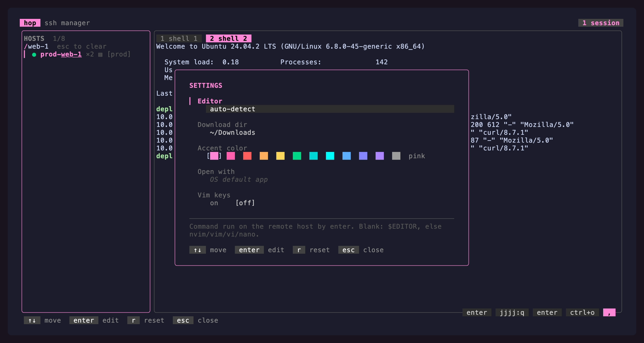Image resolution: width=644 pixels, height=343 pixels.
Task: Select the Vim keys setting label
Action: point(214,195)
